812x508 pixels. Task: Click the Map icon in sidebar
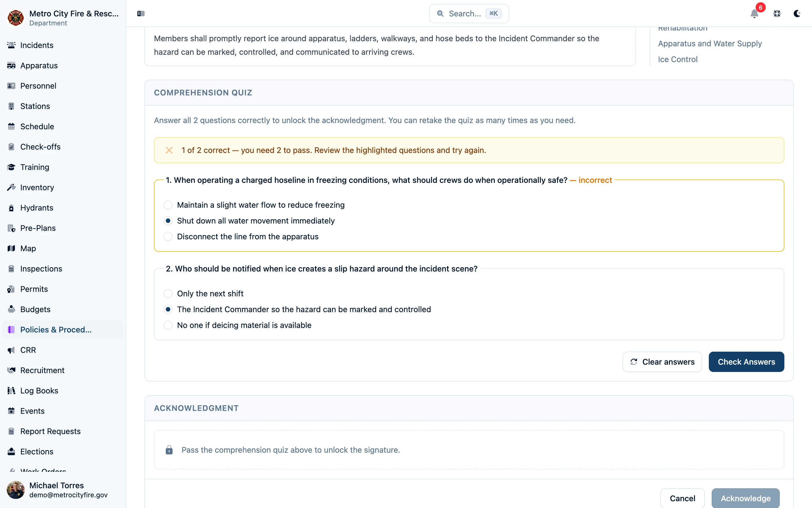(11, 248)
